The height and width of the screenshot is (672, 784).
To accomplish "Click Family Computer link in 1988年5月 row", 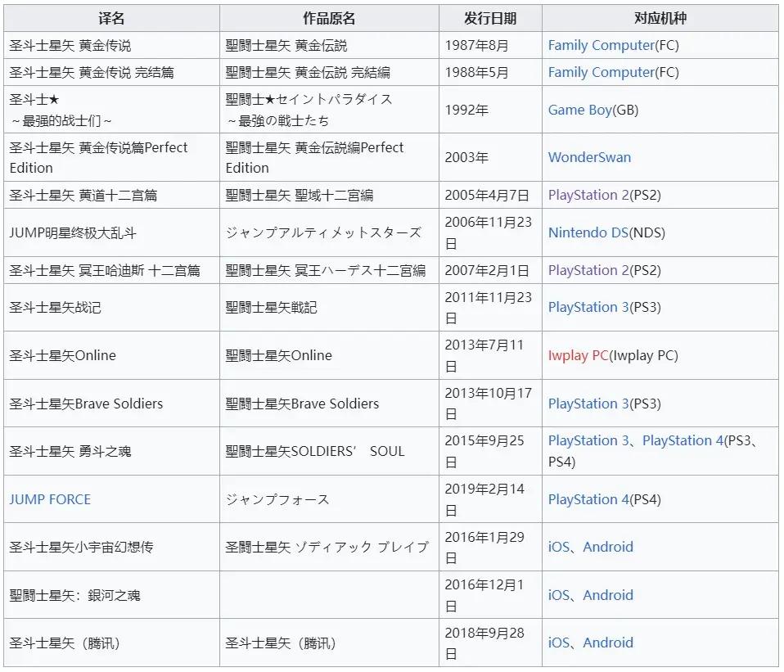I will pyautogui.click(x=602, y=72).
